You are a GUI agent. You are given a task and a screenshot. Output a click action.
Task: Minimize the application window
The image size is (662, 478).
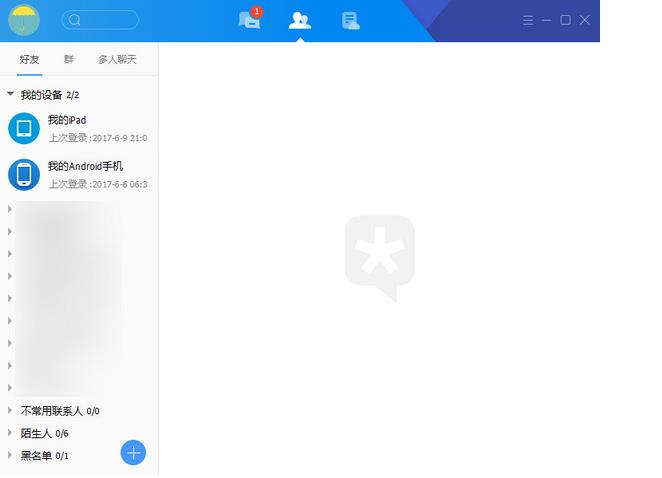(547, 20)
